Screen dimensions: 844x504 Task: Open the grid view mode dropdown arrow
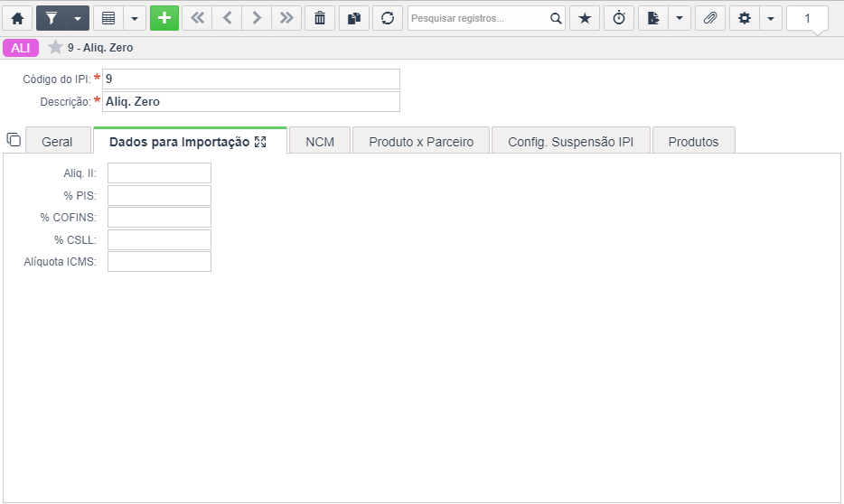click(135, 18)
